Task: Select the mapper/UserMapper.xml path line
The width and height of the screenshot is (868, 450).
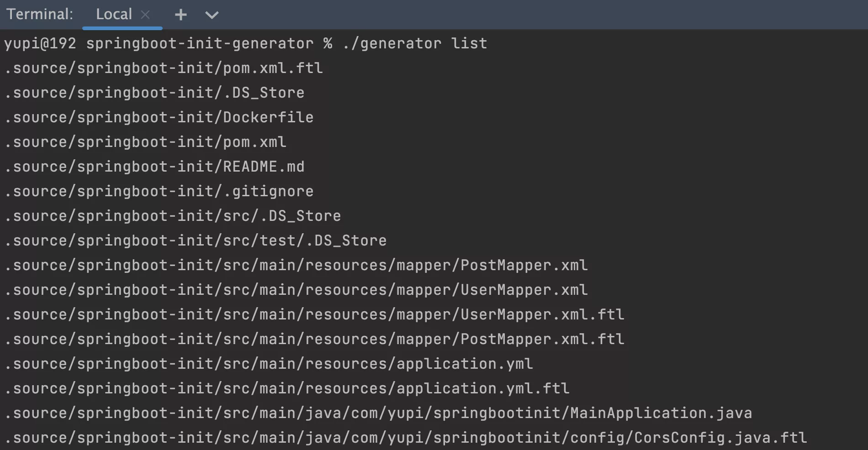Action: [296, 290]
